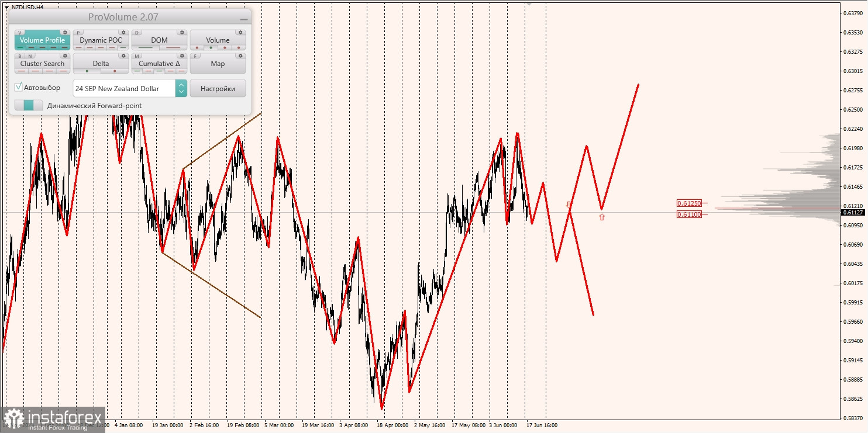Toggle last red segment under Cluster Search
Screen dimensions: 868x433
pyautogui.click(x=63, y=71)
